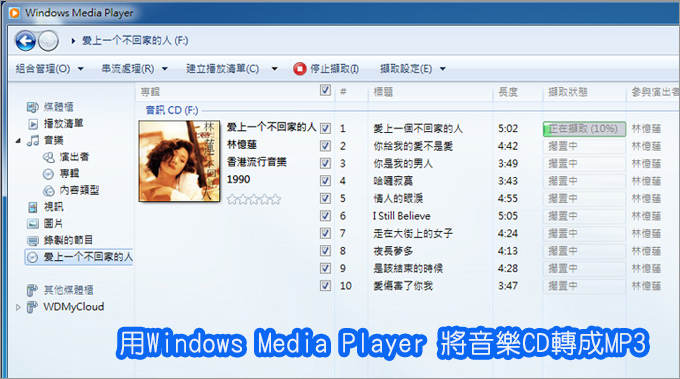Select the track title I Still Believe
Viewport: 680px width, 379px height.
(x=402, y=216)
